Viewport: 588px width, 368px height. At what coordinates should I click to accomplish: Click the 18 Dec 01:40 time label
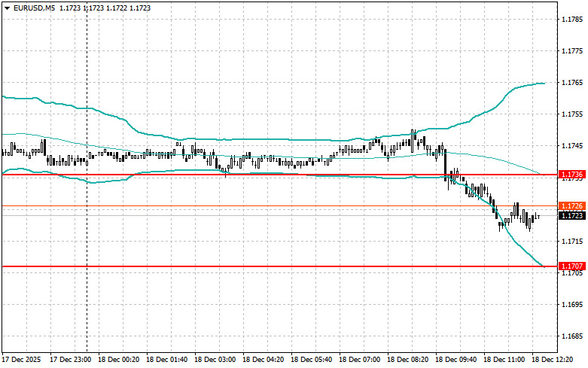(166, 360)
